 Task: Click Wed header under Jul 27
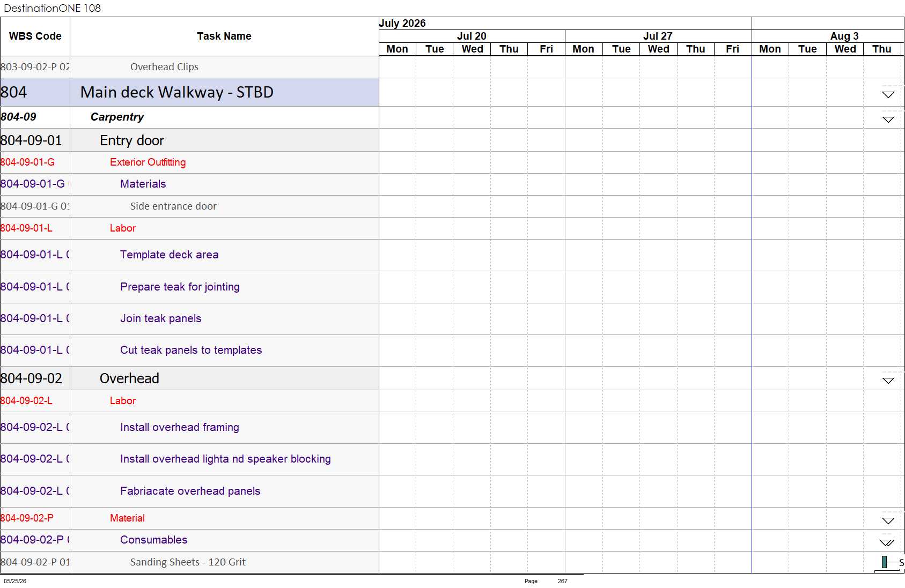click(x=658, y=49)
